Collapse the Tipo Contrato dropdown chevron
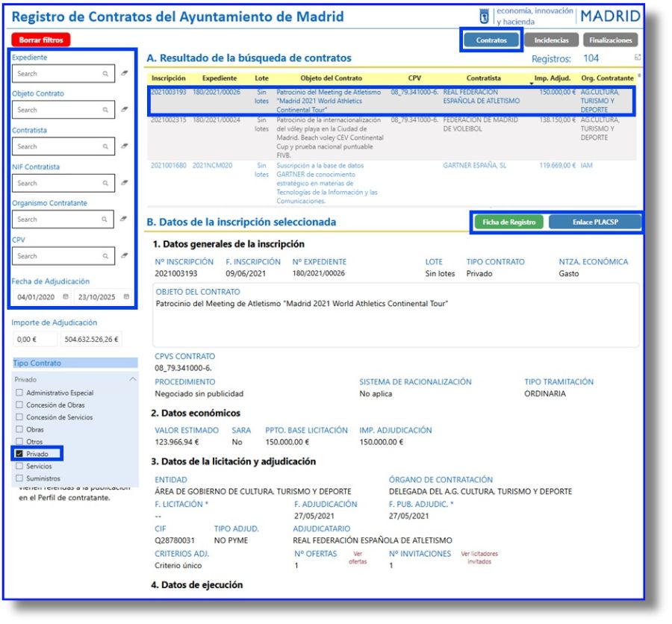Screen dimensions: 672x624 (x=133, y=379)
